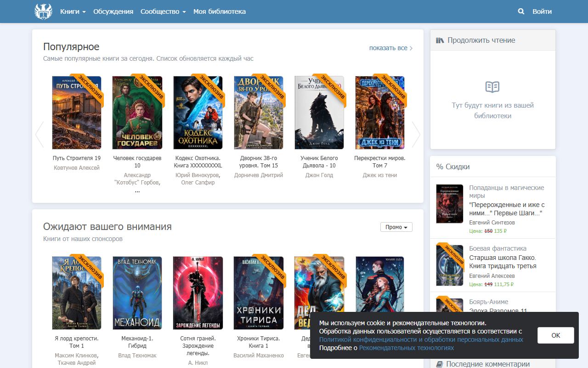Click the icon beside Последние комментарии
Viewport: 588px width, 368px height.
(440, 364)
